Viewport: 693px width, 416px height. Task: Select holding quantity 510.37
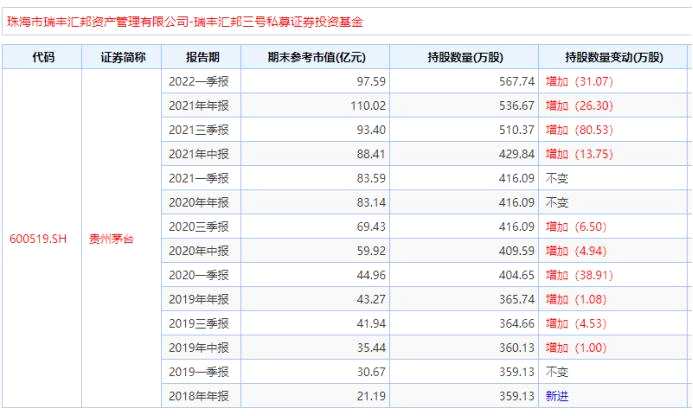coord(517,130)
